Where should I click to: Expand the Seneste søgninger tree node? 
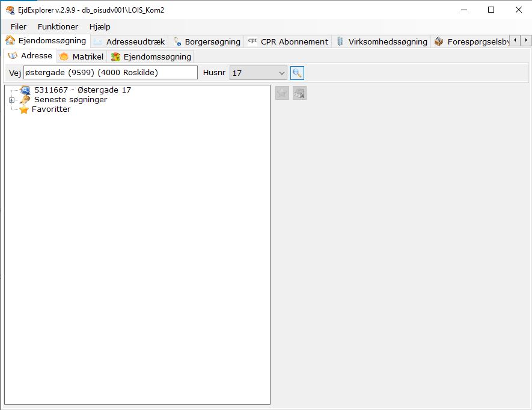click(x=11, y=100)
